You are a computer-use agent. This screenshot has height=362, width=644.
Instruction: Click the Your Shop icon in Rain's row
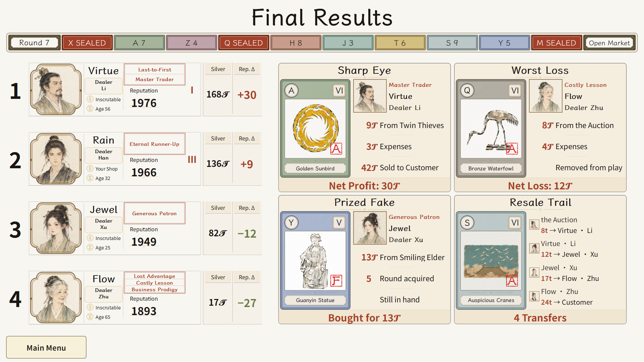pos(90,169)
